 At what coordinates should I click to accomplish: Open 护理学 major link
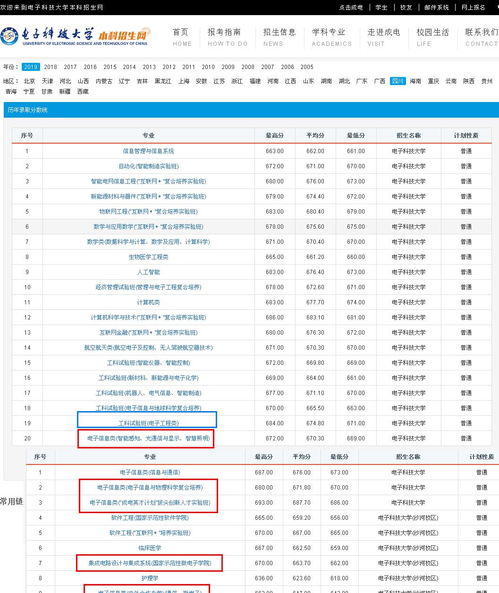pos(150,578)
